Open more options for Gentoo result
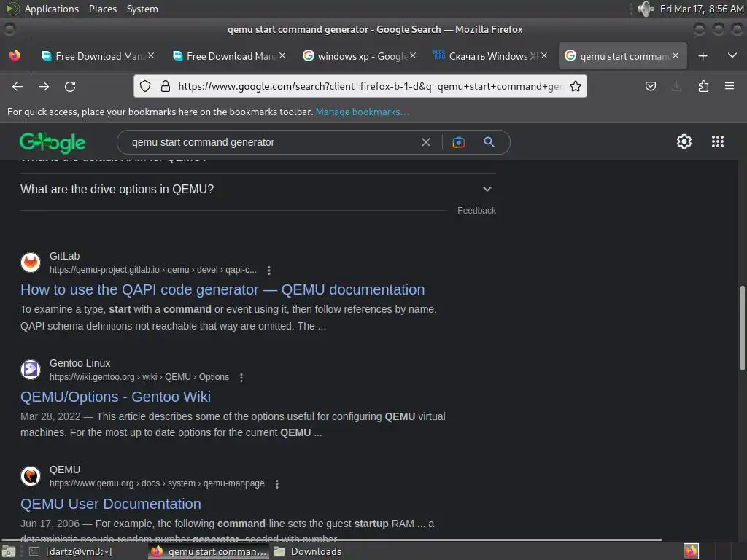 click(241, 378)
